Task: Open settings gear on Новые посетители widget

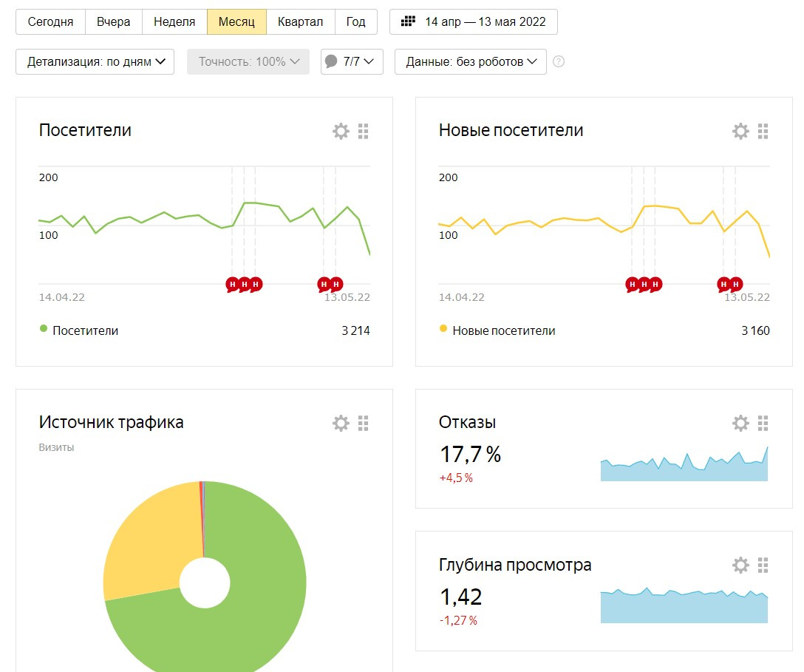Action: click(x=740, y=132)
